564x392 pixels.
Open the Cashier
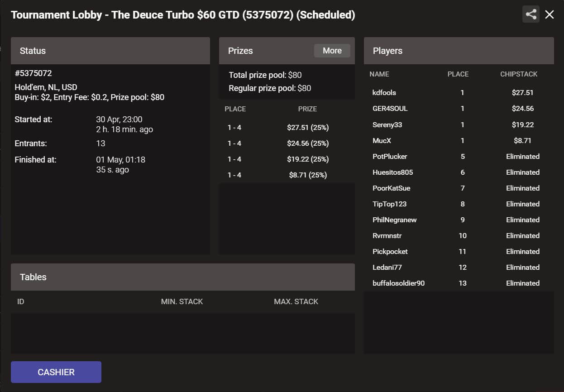(x=56, y=372)
